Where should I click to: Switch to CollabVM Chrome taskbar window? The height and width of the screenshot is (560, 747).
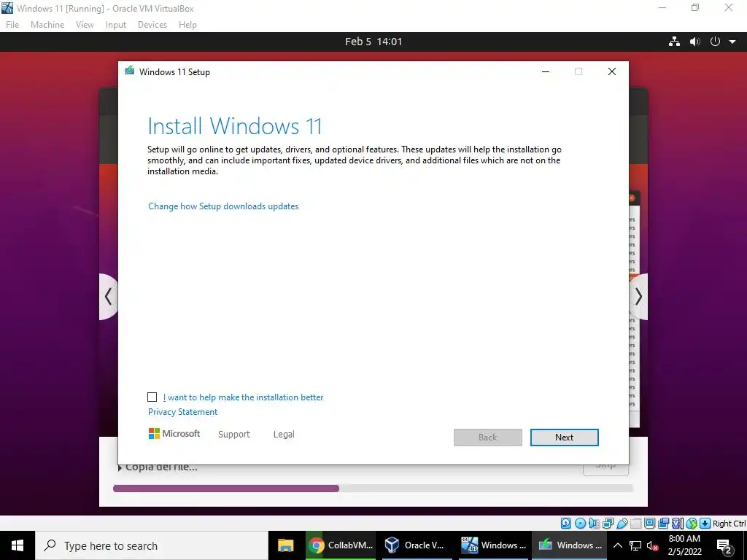pos(340,545)
